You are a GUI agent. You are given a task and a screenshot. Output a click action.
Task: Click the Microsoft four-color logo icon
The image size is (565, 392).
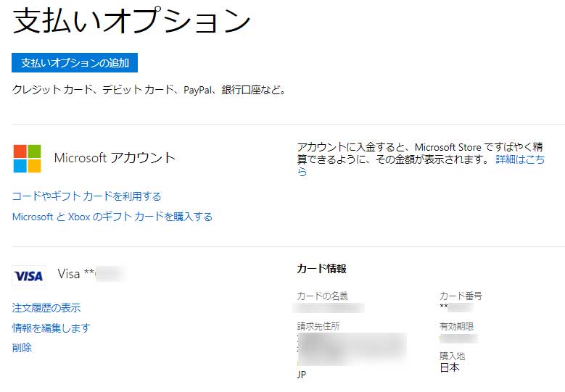pos(27,158)
